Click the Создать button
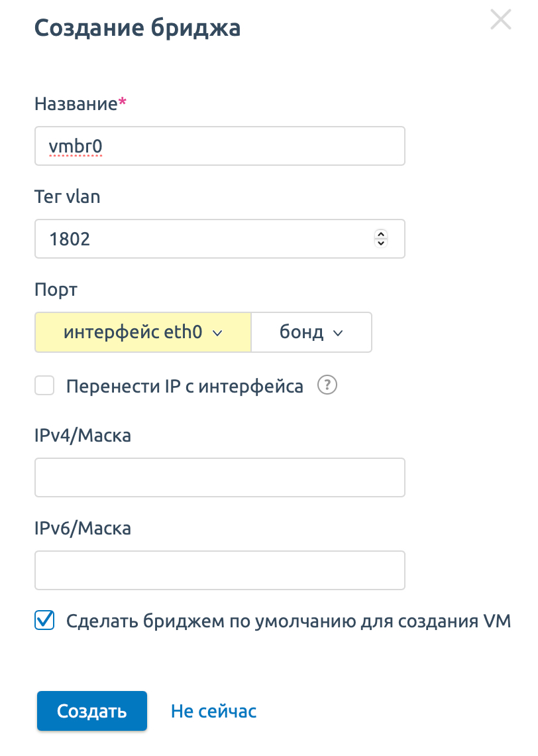538x756 pixels. 92,711
